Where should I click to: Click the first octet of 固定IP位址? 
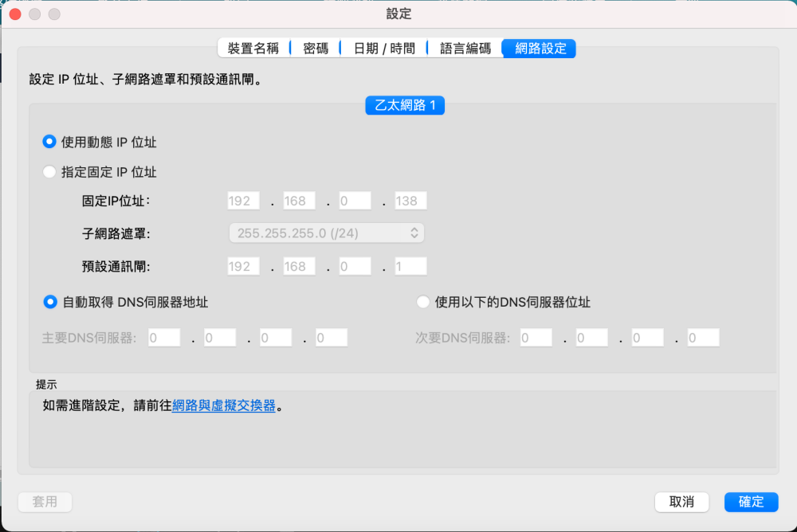(243, 201)
